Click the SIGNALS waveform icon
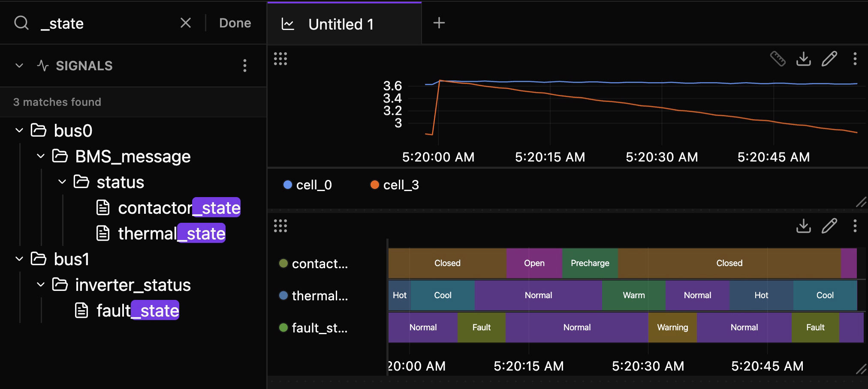 click(43, 66)
